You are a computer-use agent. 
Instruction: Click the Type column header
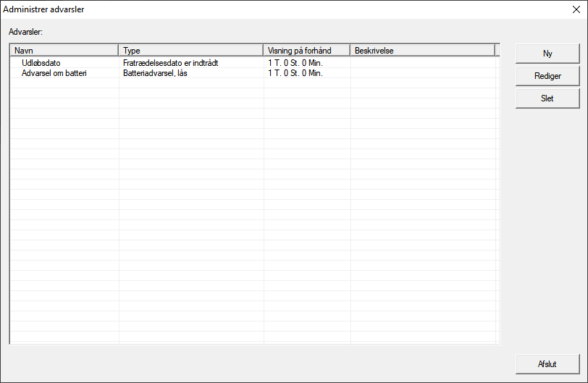pos(190,50)
